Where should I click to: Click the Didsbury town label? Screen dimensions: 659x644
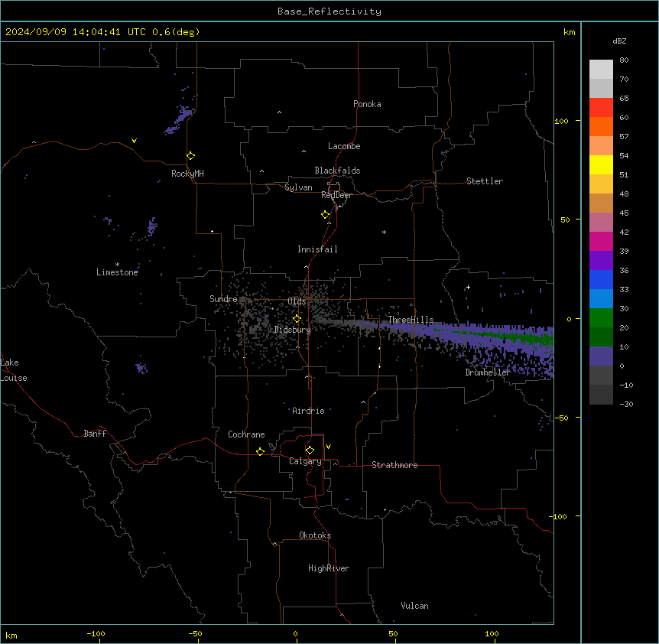(293, 330)
